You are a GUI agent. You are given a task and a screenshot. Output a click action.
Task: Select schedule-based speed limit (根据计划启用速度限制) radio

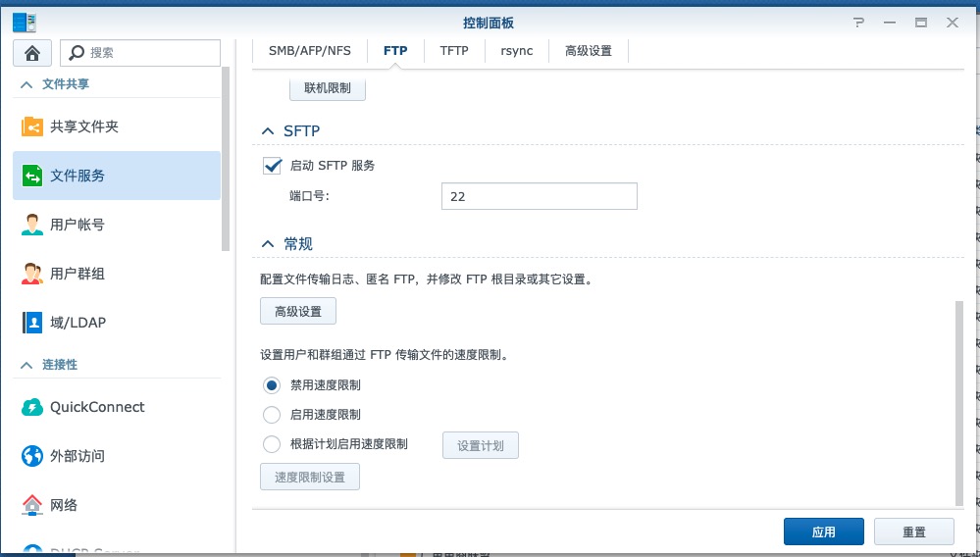click(272, 444)
